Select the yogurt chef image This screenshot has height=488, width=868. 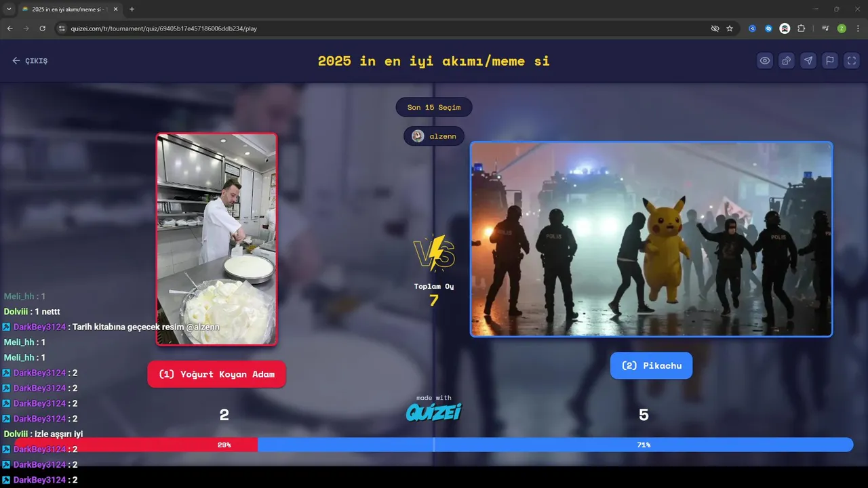pos(217,239)
